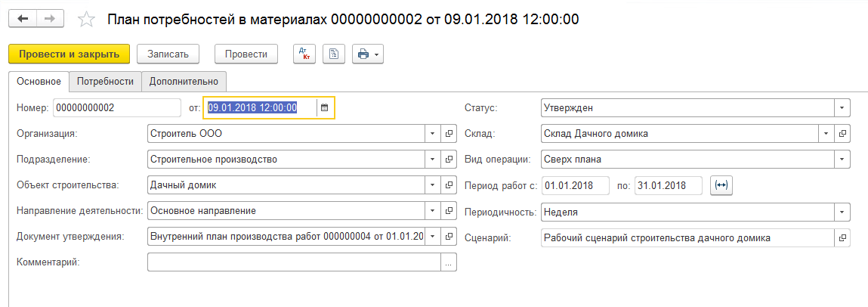This screenshot has width=868, height=307.
Task: Open the Направление деятельности record icon
Action: pos(449,211)
